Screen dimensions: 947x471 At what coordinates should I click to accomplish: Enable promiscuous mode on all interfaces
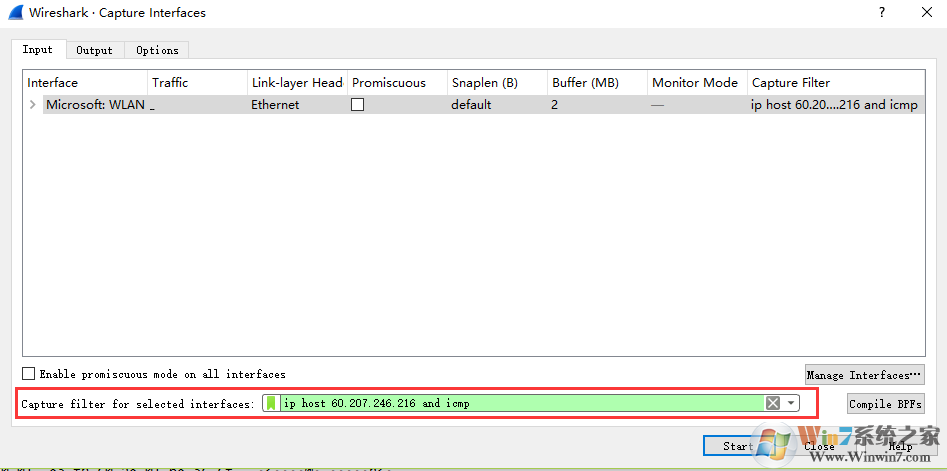[x=28, y=374]
